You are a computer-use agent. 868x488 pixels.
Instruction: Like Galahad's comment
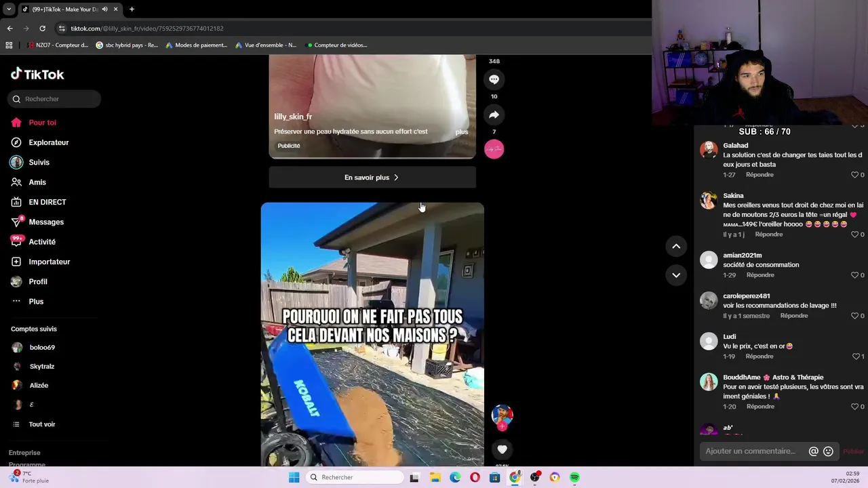coord(855,175)
